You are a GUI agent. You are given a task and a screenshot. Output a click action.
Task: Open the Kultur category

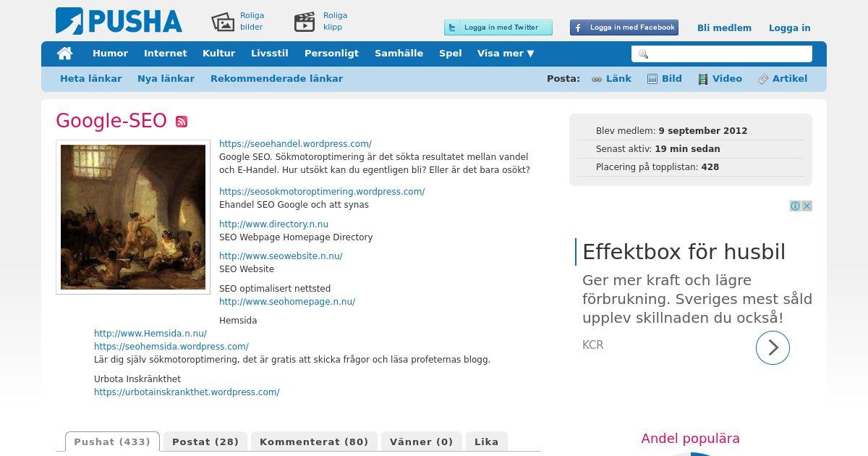pos(219,54)
